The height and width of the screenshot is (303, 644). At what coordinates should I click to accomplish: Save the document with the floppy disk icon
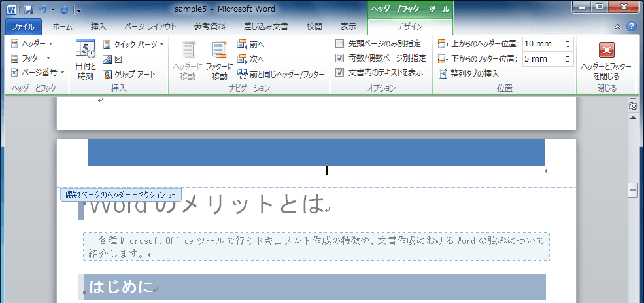click(x=28, y=9)
